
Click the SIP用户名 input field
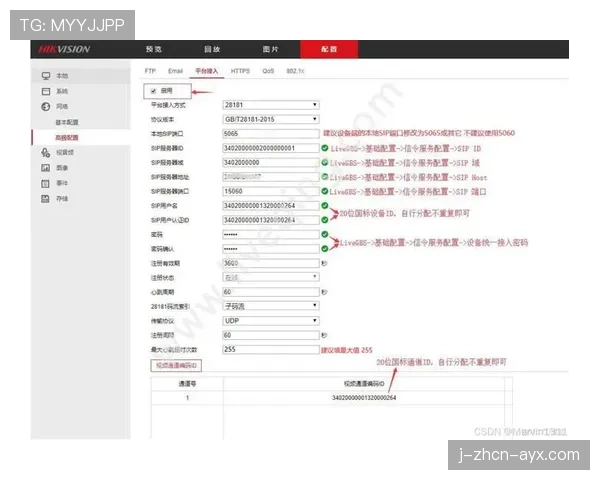click(x=271, y=206)
